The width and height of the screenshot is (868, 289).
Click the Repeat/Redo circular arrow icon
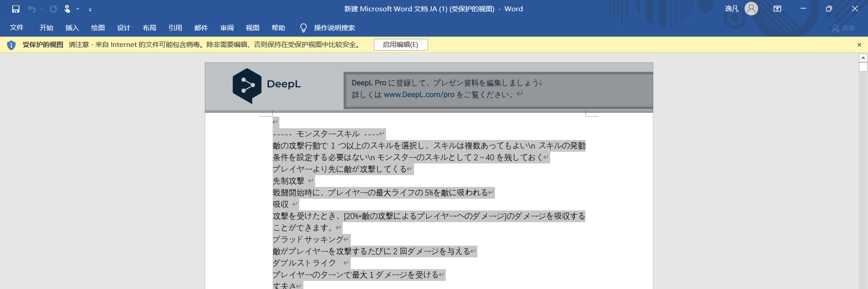(53, 9)
